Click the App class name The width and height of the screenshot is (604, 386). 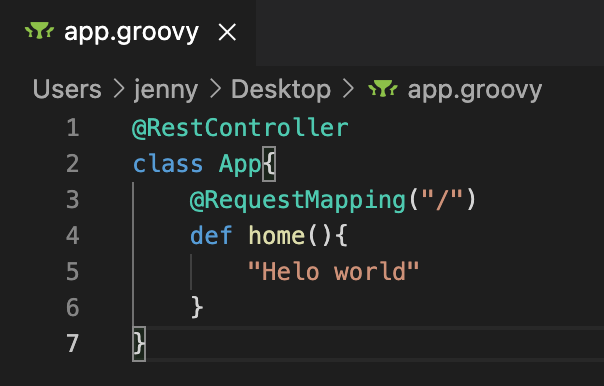tap(240, 166)
